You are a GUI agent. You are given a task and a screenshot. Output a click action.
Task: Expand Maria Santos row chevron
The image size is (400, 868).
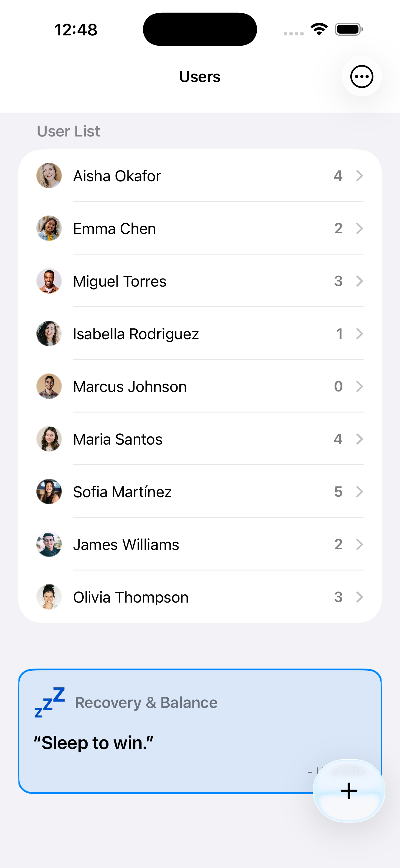point(359,439)
